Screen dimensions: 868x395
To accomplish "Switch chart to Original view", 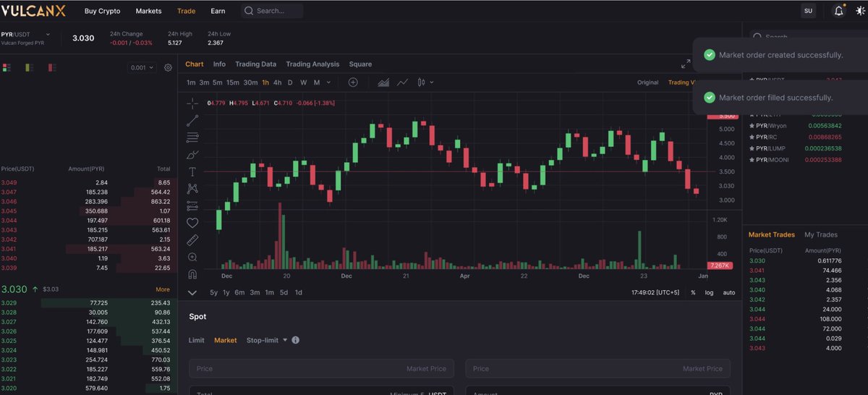I will 647,82.
